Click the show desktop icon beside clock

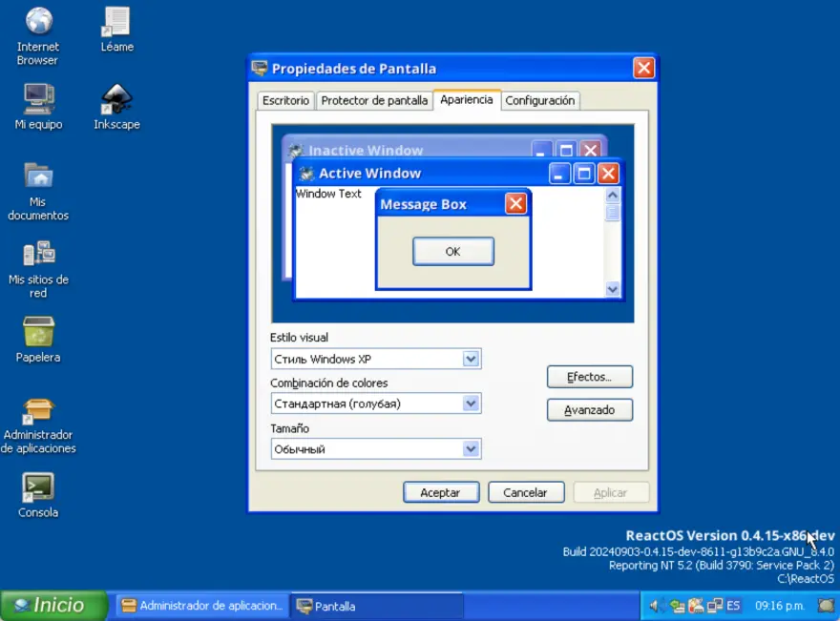(827, 606)
